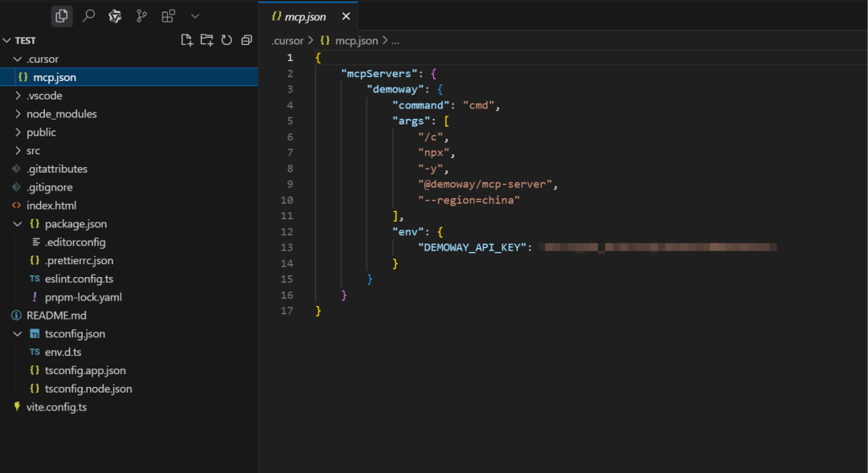868x473 pixels.
Task: Click the New File icon
Action: [187, 40]
